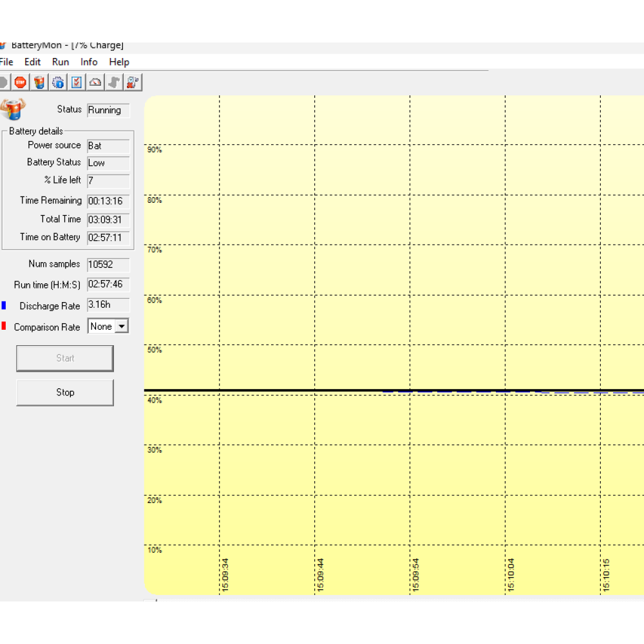Click the blue Discharge Rate color marker
This screenshot has height=644, width=644.
4,306
